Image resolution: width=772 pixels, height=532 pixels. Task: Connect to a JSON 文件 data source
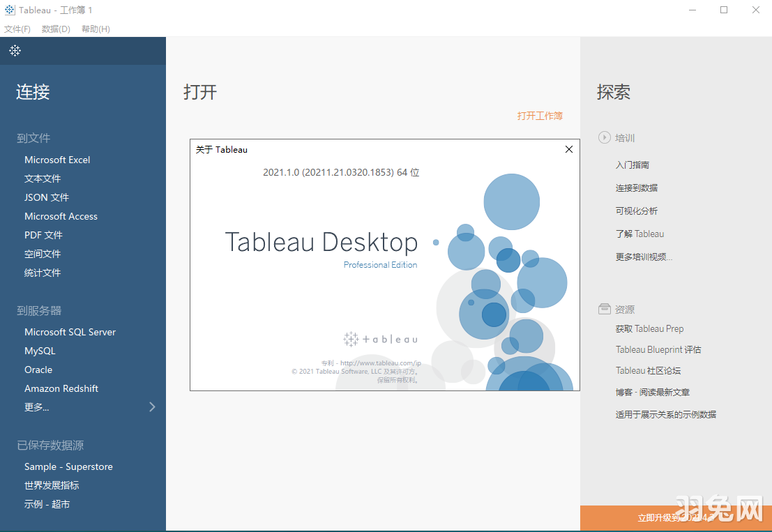point(46,197)
